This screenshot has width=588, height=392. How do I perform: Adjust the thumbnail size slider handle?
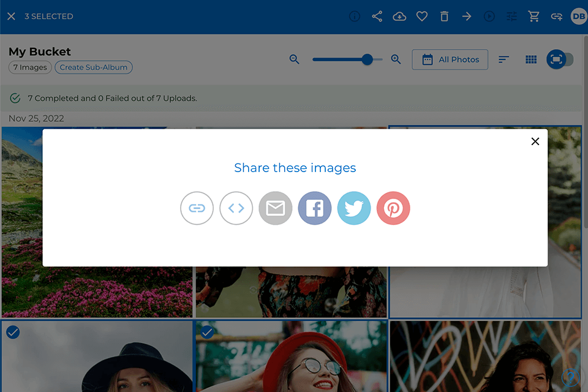click(x=367, y=59)
